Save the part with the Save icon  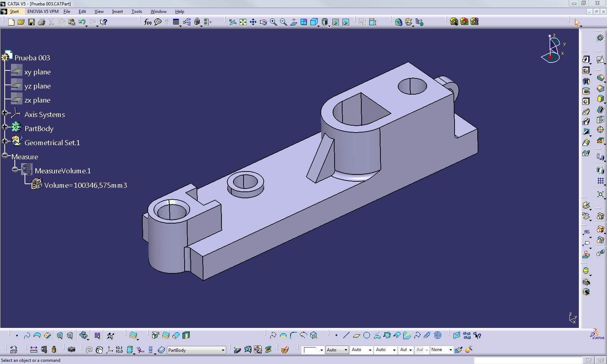pos(31,22)
